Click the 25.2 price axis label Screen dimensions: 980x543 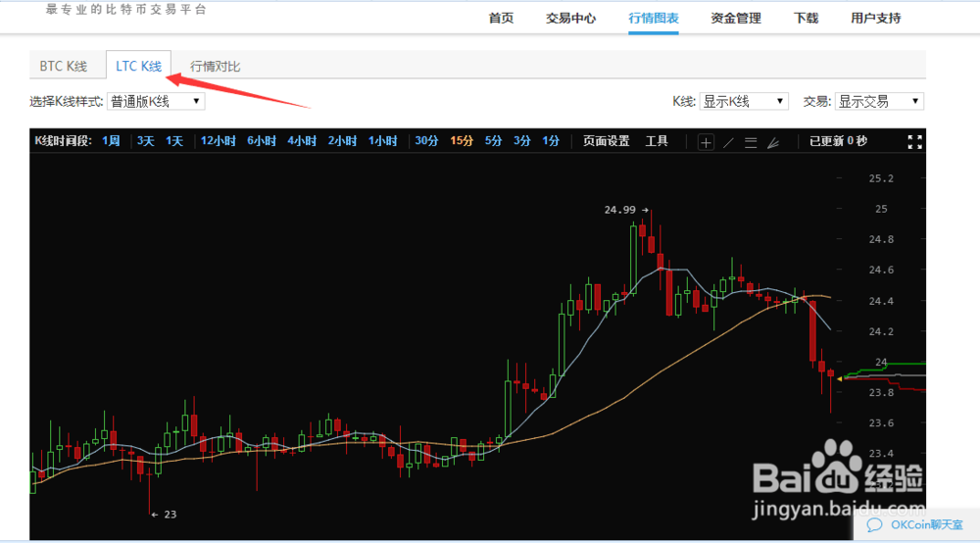coord(881,178)
